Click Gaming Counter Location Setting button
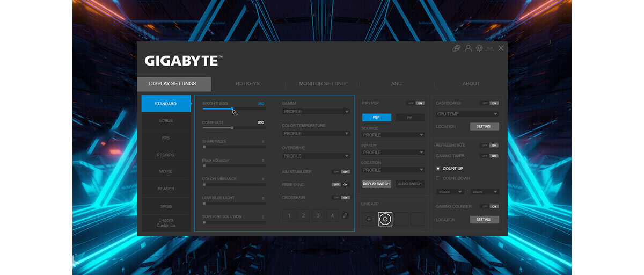 coord(484,220)
